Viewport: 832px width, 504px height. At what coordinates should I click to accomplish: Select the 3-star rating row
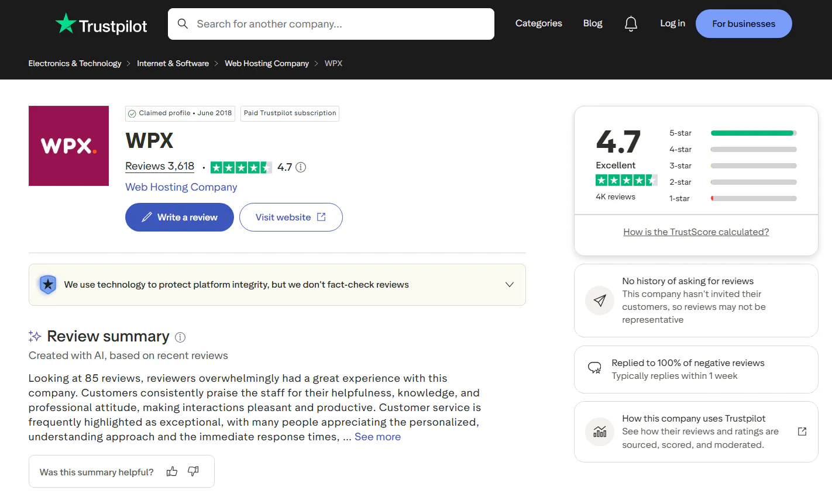[x=733, y=166]
